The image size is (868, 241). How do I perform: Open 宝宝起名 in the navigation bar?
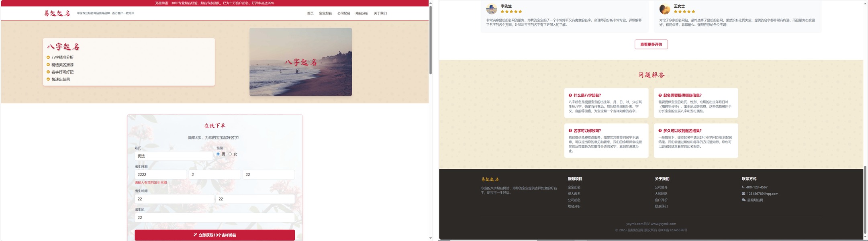[325, 13]
